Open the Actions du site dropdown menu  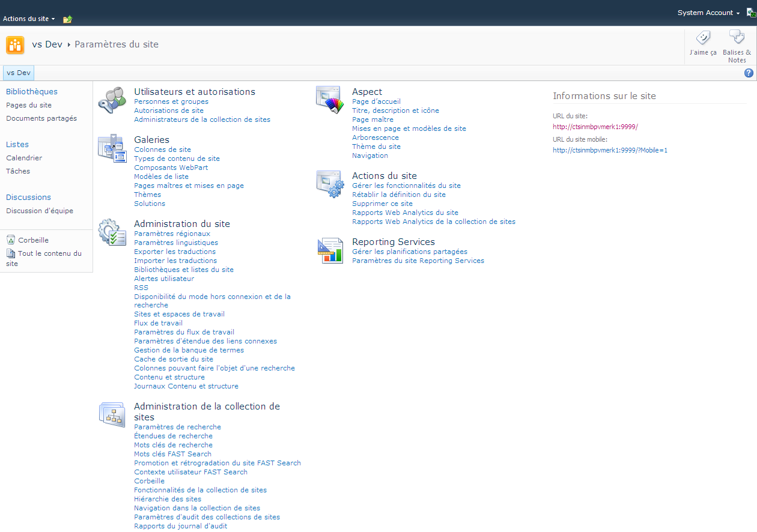coord(29,19)
